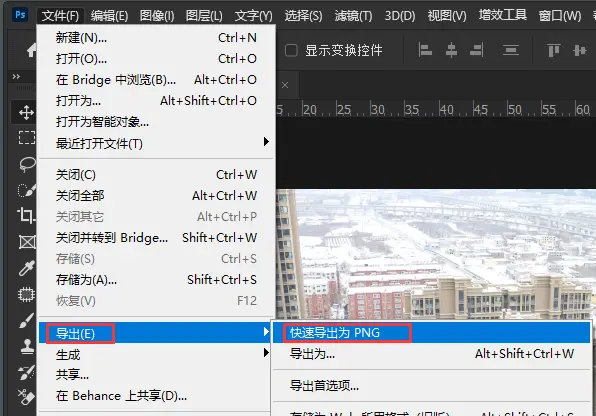Select the Crop tool

[26, 216]
